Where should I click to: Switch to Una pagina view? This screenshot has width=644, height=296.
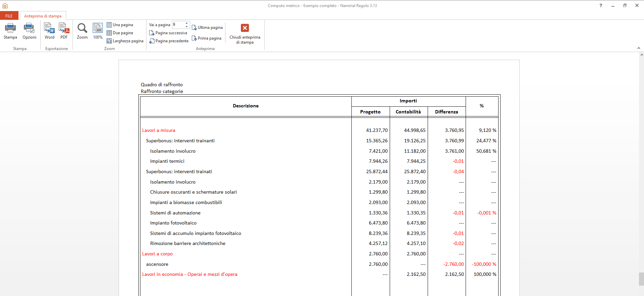120,25
